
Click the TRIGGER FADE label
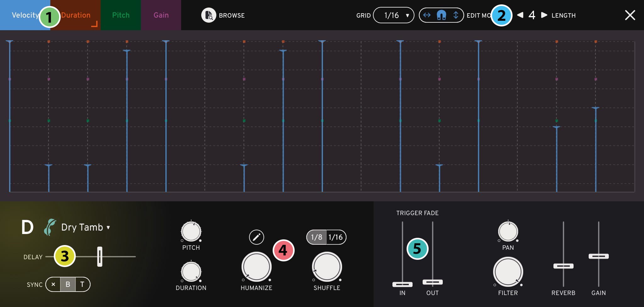[x=418, y=213]
